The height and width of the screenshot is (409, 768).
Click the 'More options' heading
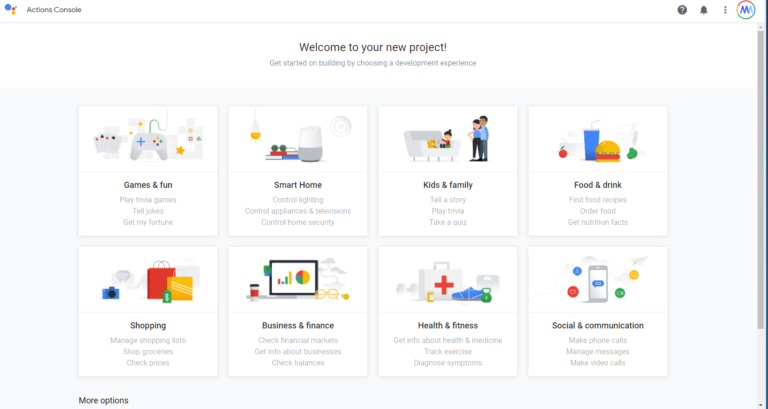[x=103, y=401]
